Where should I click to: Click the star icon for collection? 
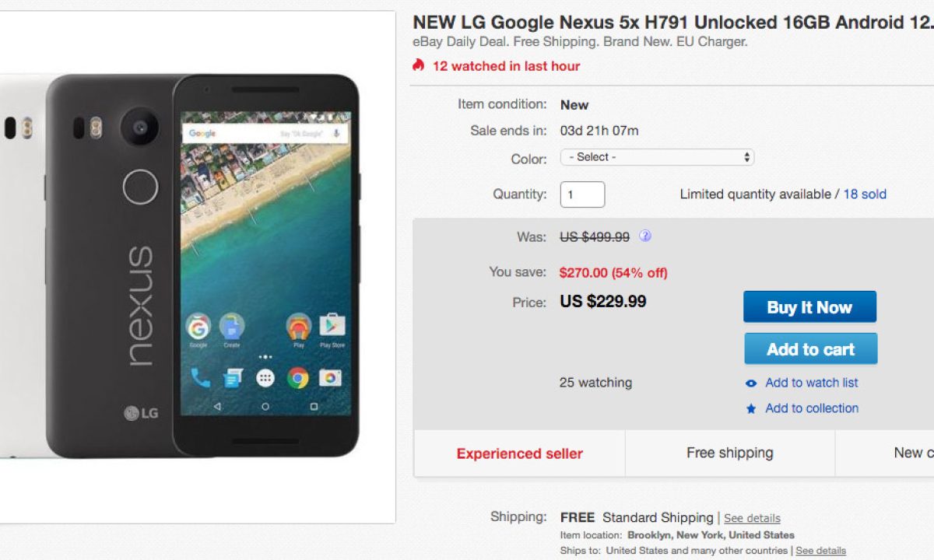pos(751,409)
